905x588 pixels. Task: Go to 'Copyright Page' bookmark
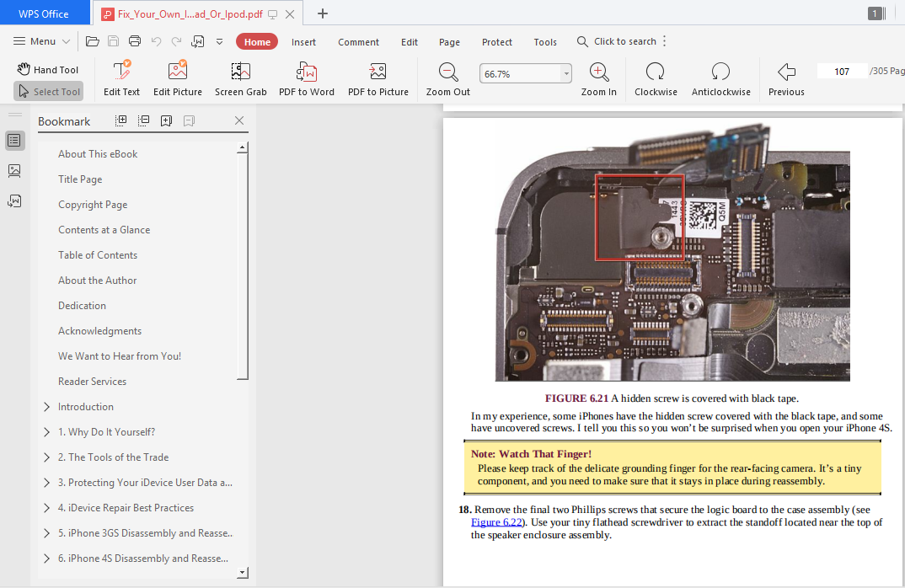coord(93,205)
